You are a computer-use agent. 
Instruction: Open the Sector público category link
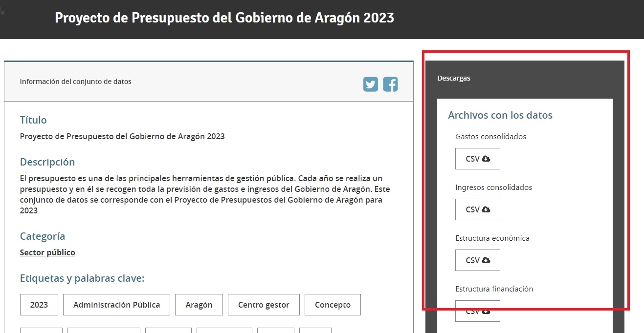click(x=47, y=252)
